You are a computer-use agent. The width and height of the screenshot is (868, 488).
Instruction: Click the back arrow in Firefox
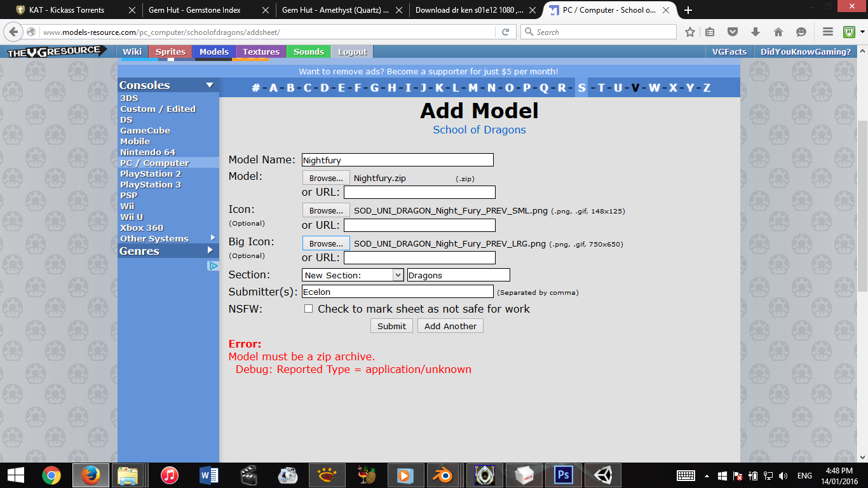point(13,32)
